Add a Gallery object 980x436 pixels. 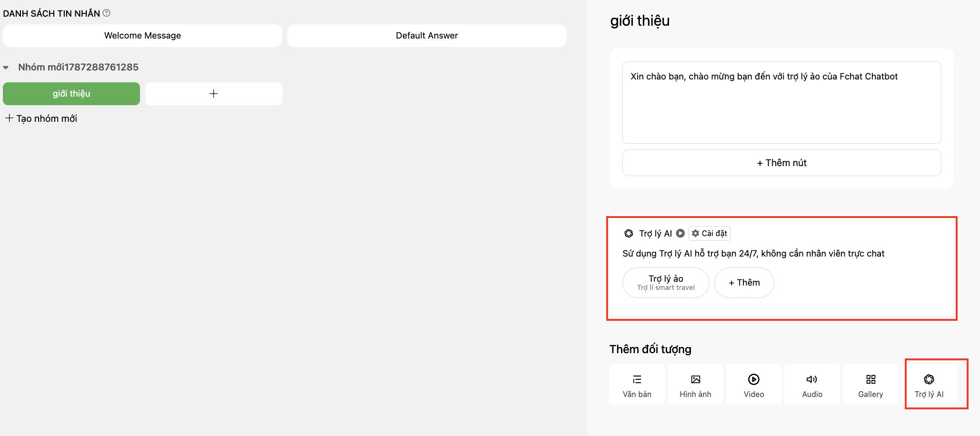870,385
